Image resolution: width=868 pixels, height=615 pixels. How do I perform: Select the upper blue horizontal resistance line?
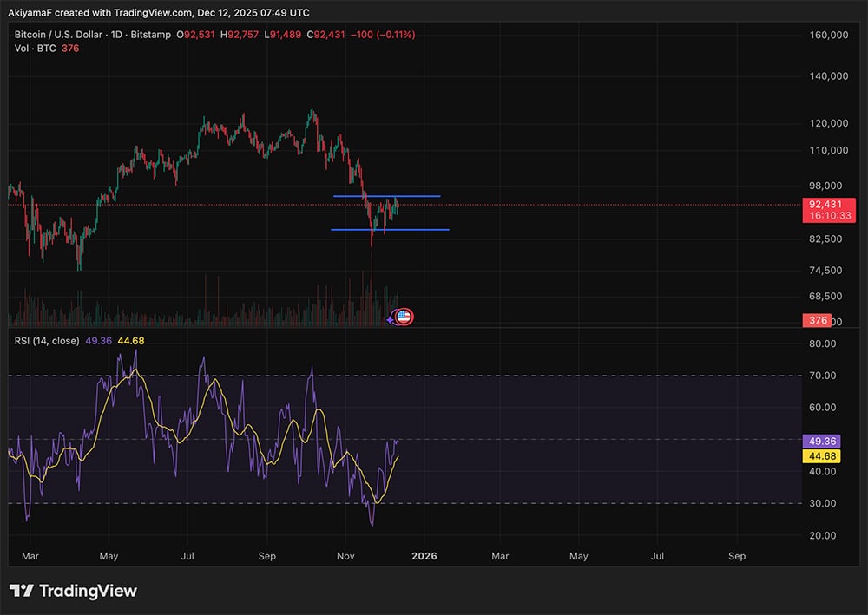pyautogui.click(x=387, y=196)
